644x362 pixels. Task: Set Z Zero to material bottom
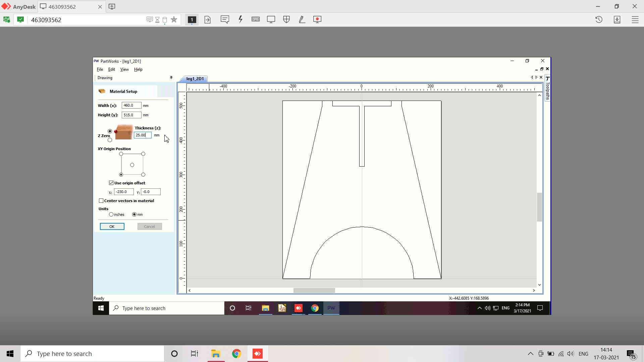[110, 140]
